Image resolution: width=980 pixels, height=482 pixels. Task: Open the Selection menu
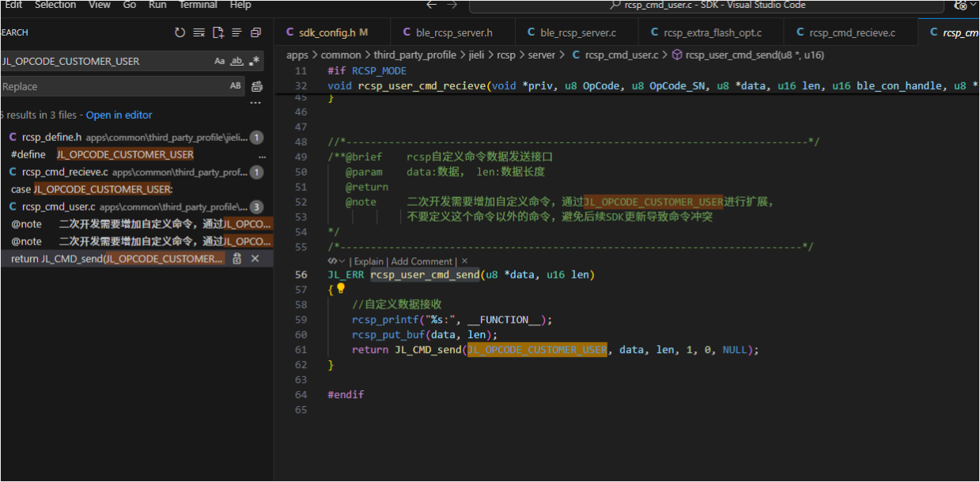tap(54, 5)
